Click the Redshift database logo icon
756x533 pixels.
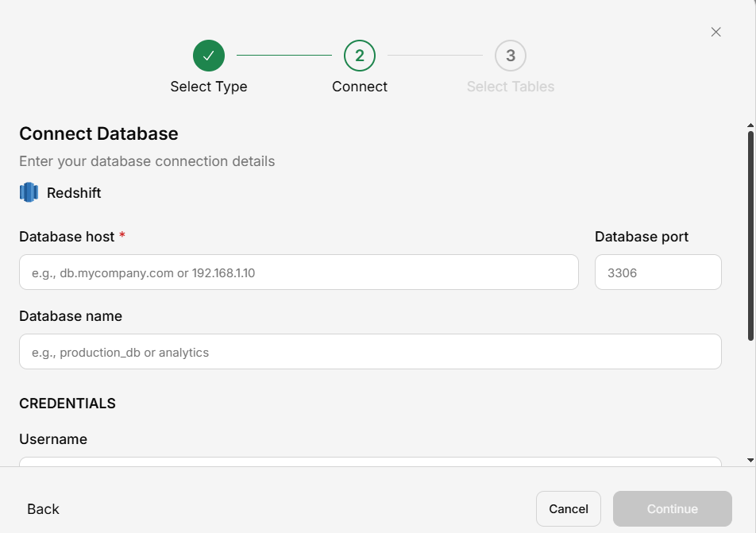click(29, 192)
